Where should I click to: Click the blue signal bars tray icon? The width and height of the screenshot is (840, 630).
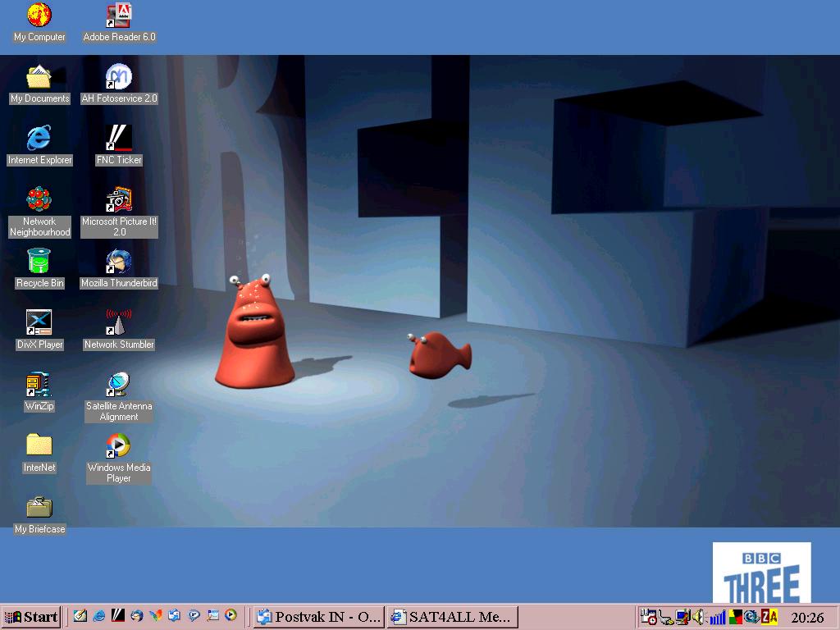pos(717,618)
